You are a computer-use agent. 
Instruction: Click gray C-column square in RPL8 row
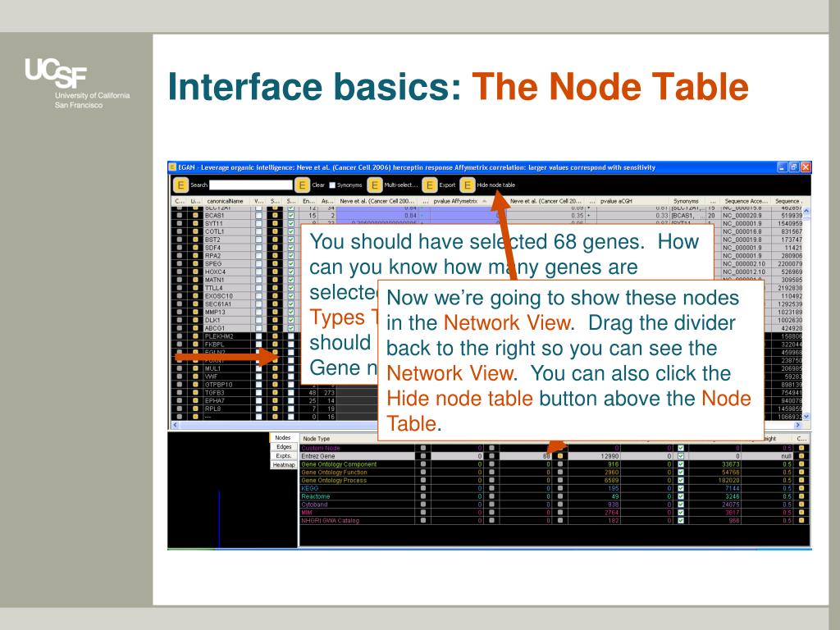180,409
